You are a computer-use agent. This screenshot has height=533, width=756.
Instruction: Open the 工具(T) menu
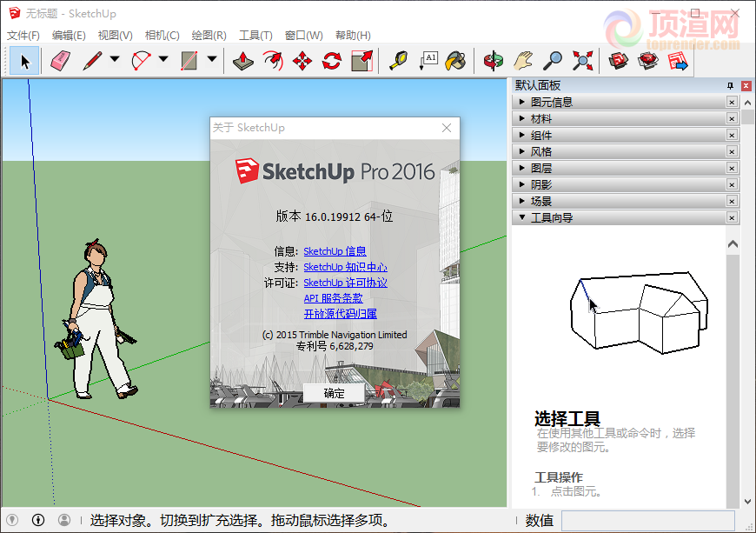coord(255,35)
